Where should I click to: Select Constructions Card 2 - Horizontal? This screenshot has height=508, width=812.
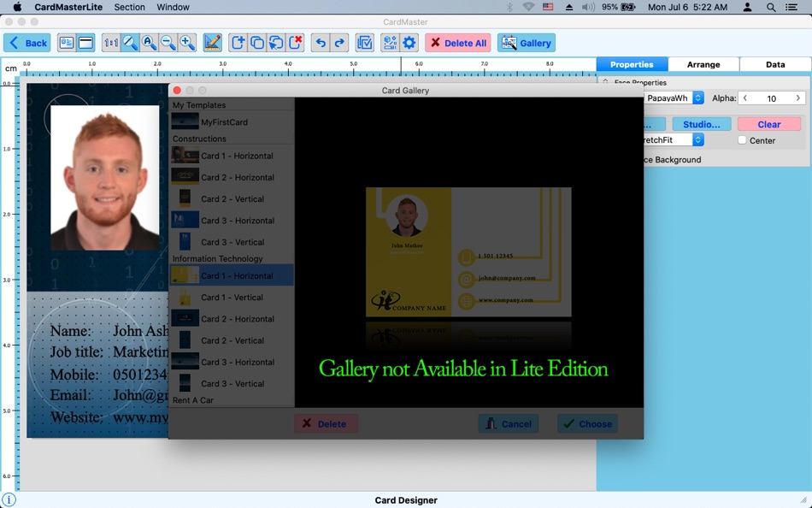232,177
